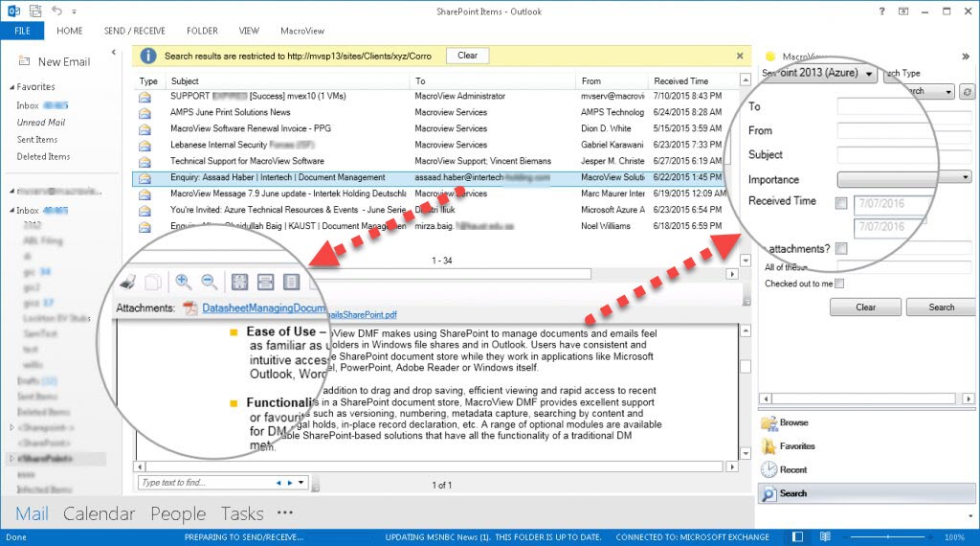Screen dimensions: 980x546
Task: Open the SharePoint 2013 (Azure) dropdown
Action: tap(818, 74)
